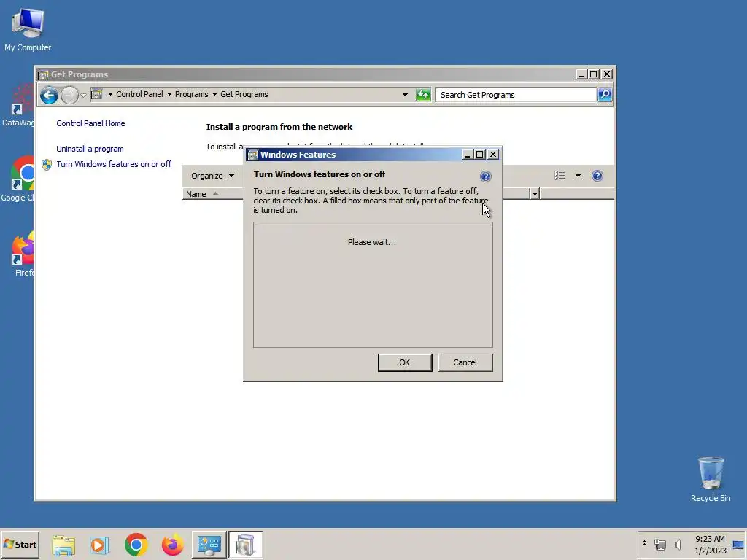Open column header dropdown arrow

[535, 194]
